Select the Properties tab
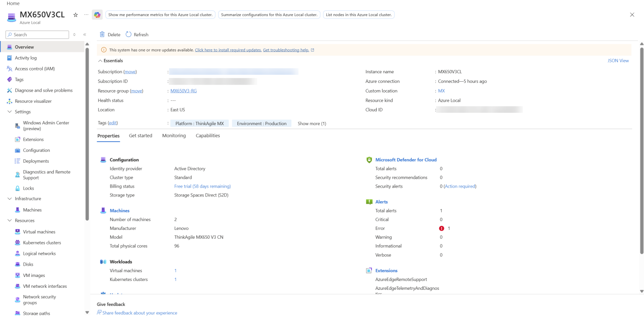Viewport: 644px width, 318px height. [x=108, y=136]
